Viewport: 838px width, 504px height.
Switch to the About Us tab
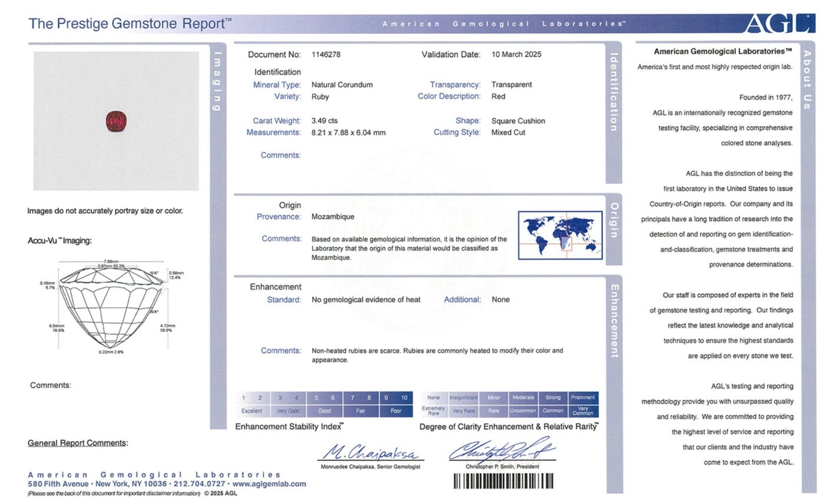(x=807, y=79)
